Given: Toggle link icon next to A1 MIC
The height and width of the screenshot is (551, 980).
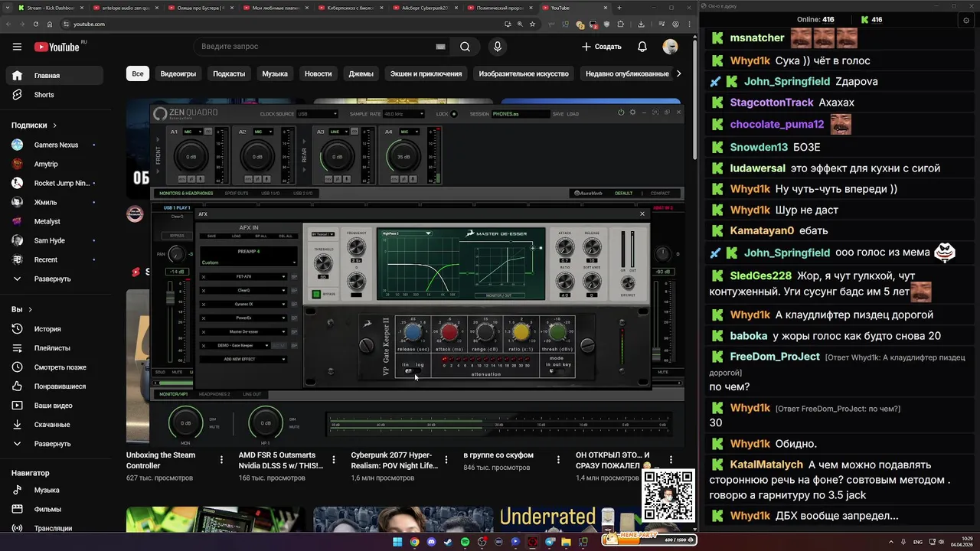Looking at the screenshot, I should click(208, 131).
